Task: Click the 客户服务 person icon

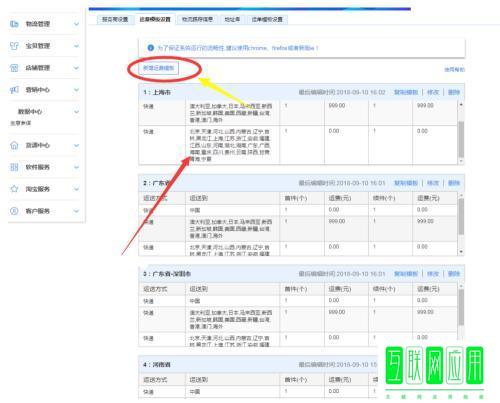Action: tap(14, 211)
